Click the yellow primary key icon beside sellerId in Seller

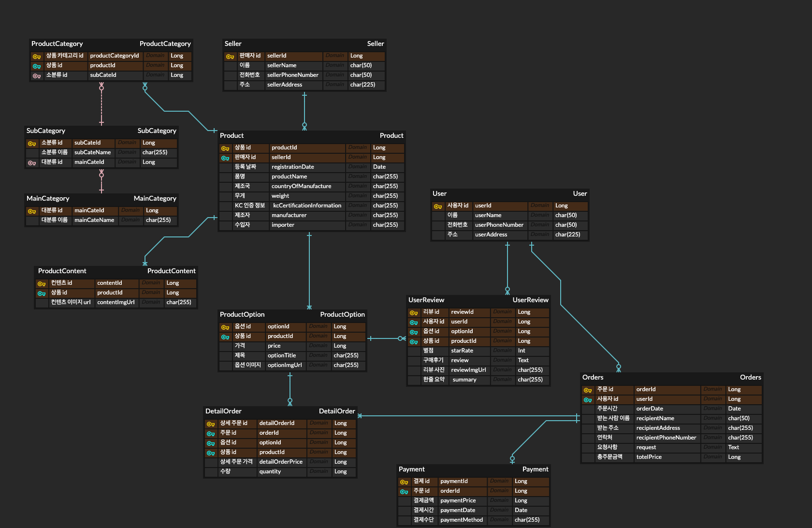pos(230,57)
